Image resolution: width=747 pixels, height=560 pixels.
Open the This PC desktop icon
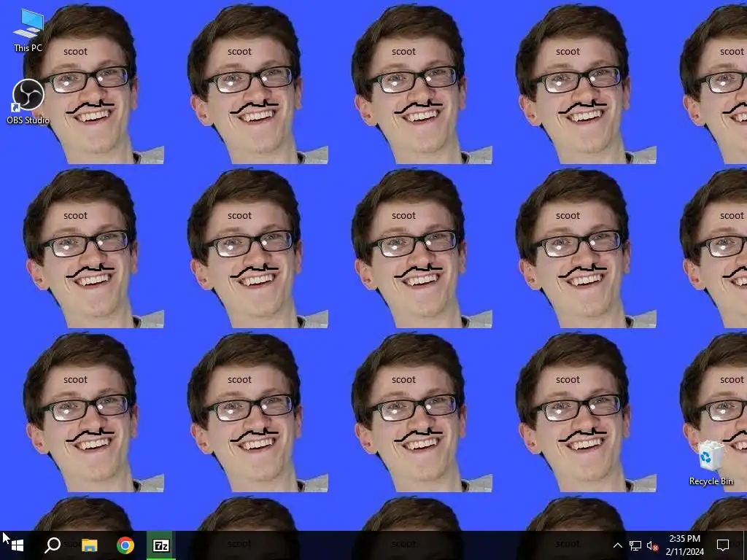tap(28, 30)
